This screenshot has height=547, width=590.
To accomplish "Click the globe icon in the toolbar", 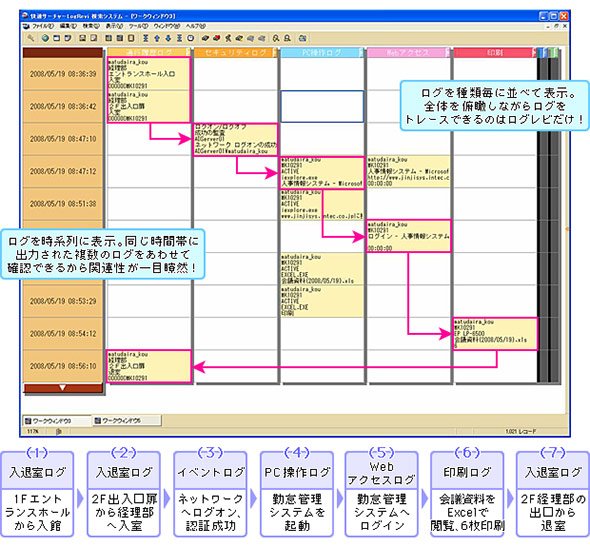I will tap(45, 38).
